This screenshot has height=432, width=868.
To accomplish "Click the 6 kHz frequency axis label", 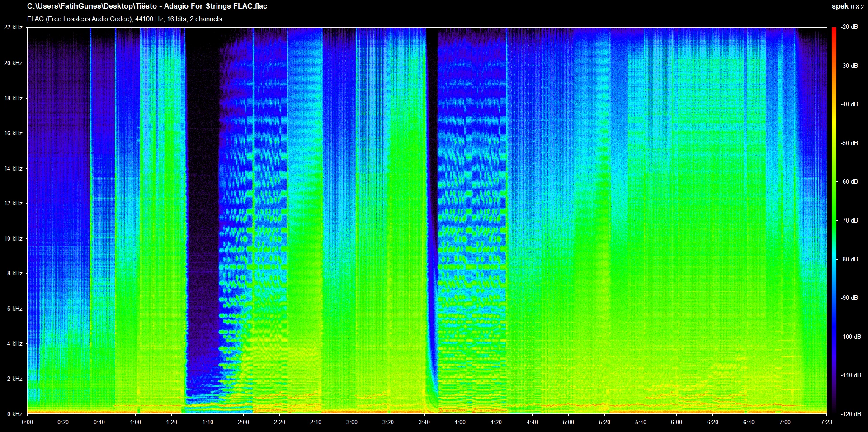I will [15, 309].
